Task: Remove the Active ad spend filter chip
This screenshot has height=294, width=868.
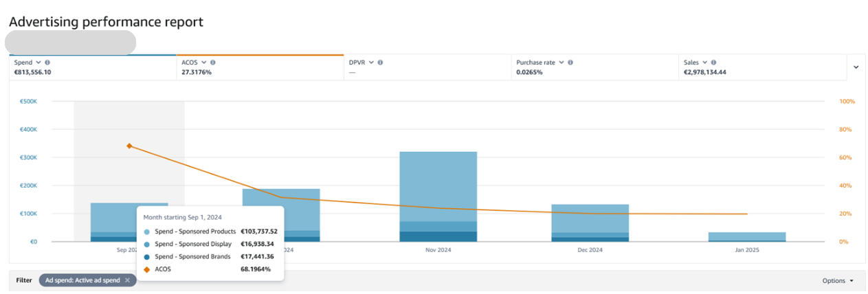Action: tap(127, 280)
